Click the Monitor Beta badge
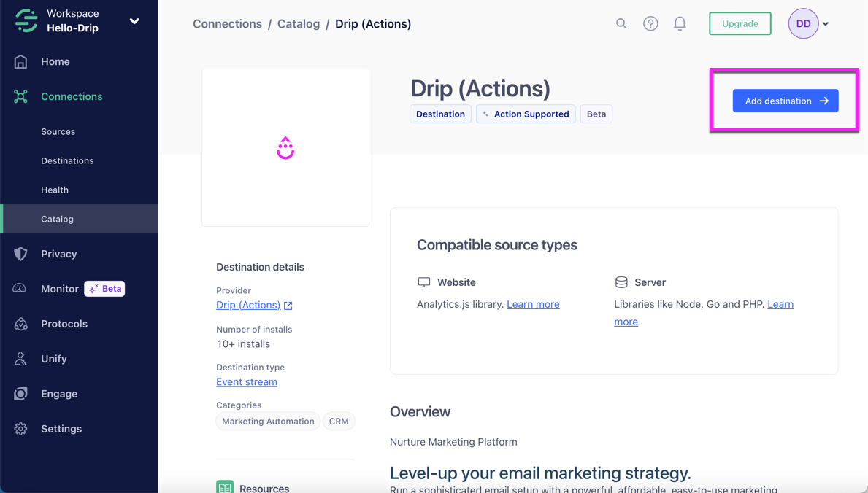The image size is (868, 493). tap(104, 289)
